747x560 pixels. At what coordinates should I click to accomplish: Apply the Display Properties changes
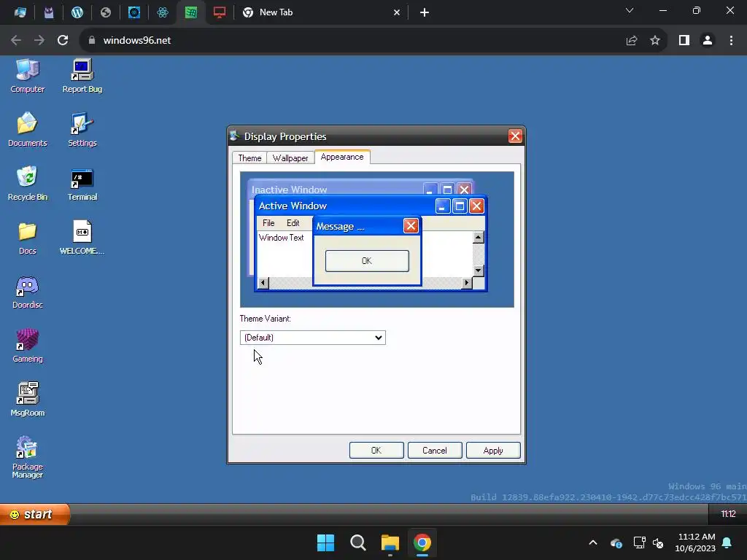click(493, 451)
